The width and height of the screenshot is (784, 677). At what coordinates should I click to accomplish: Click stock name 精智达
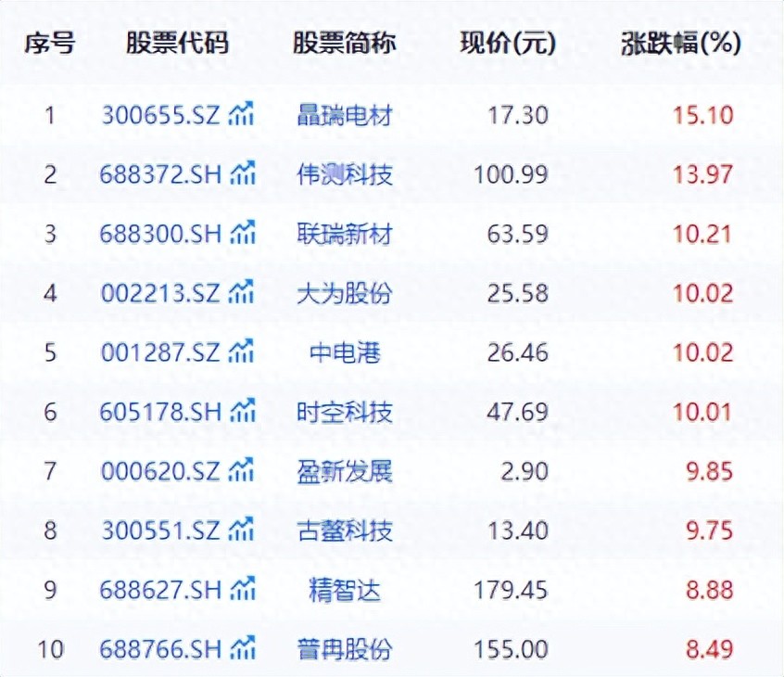pos(344,590)
